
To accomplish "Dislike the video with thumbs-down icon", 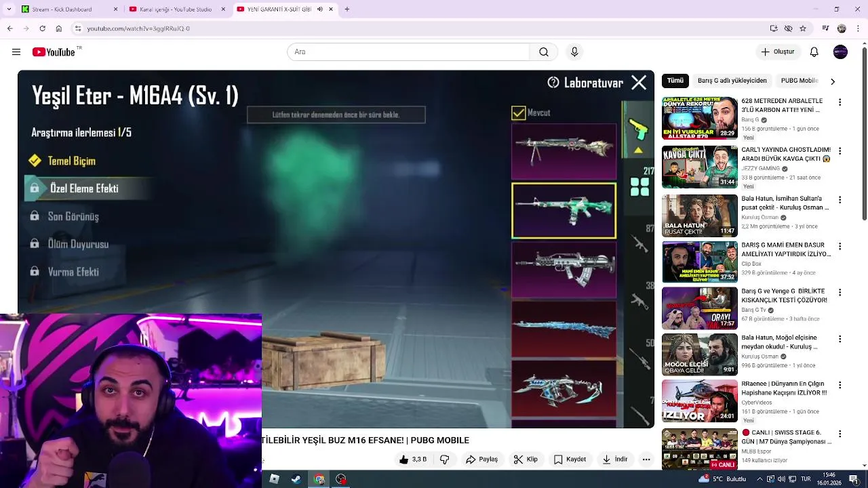I will click(x=445, y=460).
